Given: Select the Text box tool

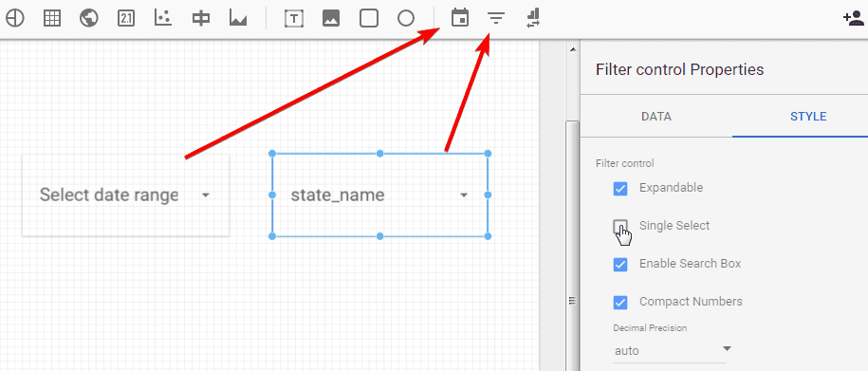Looking at the screenshot, I should click(294, 18).
